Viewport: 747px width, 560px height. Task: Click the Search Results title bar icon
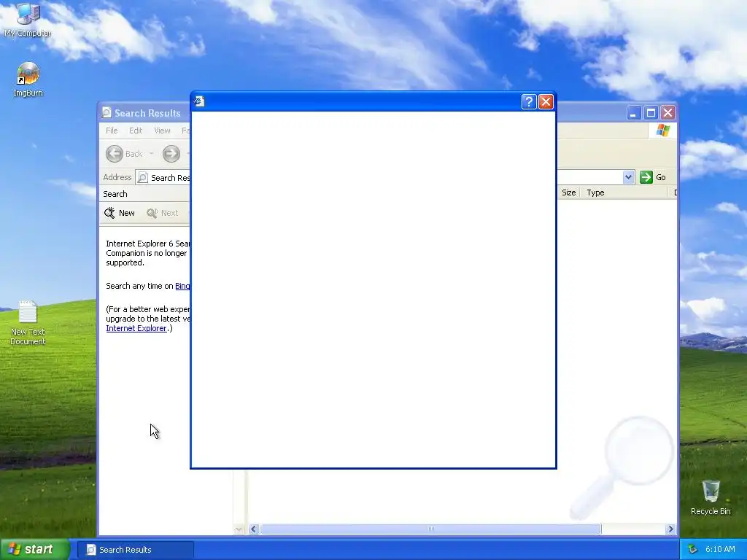[107, 112]
